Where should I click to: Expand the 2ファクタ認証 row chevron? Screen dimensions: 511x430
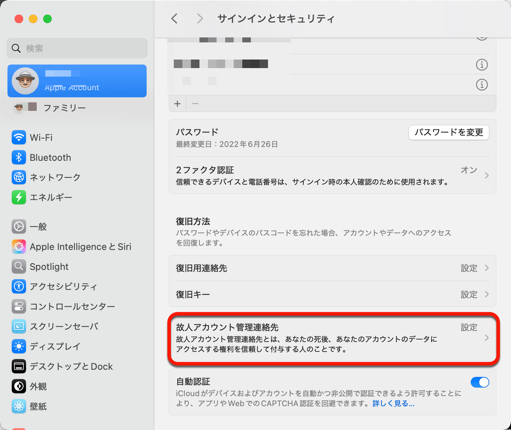tap(487, 175)
